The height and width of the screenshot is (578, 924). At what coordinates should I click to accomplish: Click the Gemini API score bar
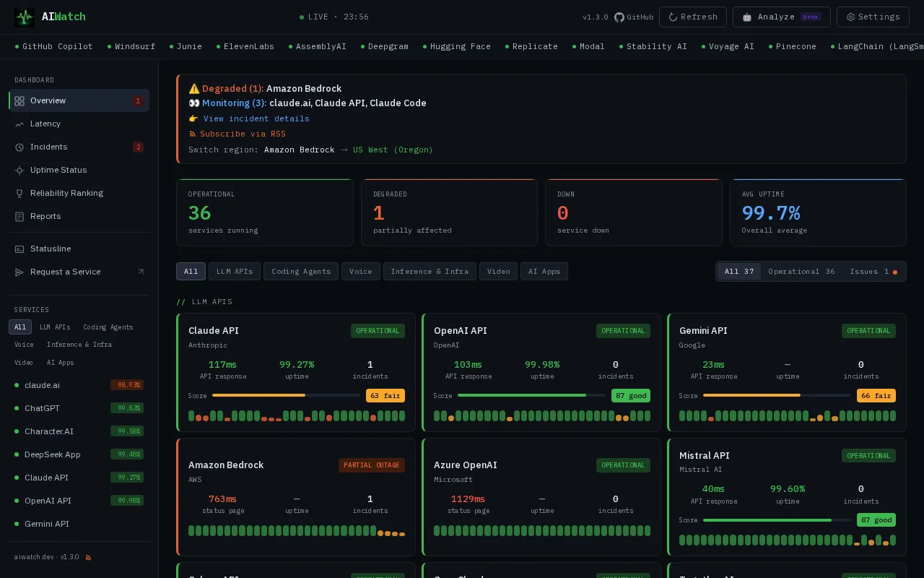click(777, 395)
